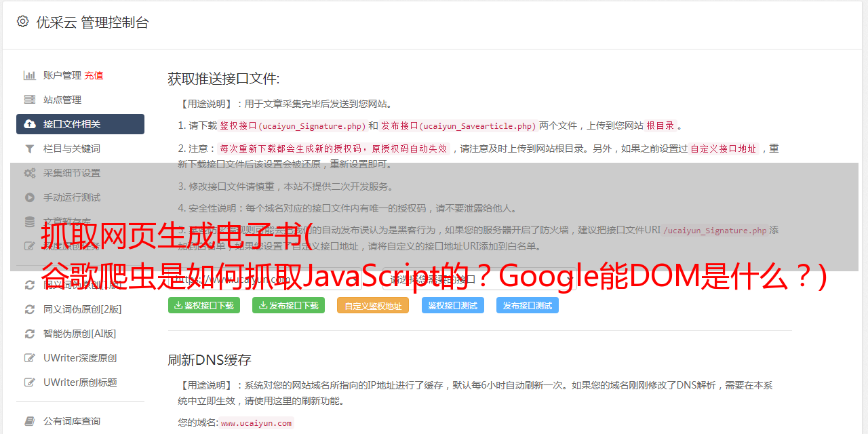Click the green 发布接口下载 button
868x434 pixels.
[x=288, y=305]
